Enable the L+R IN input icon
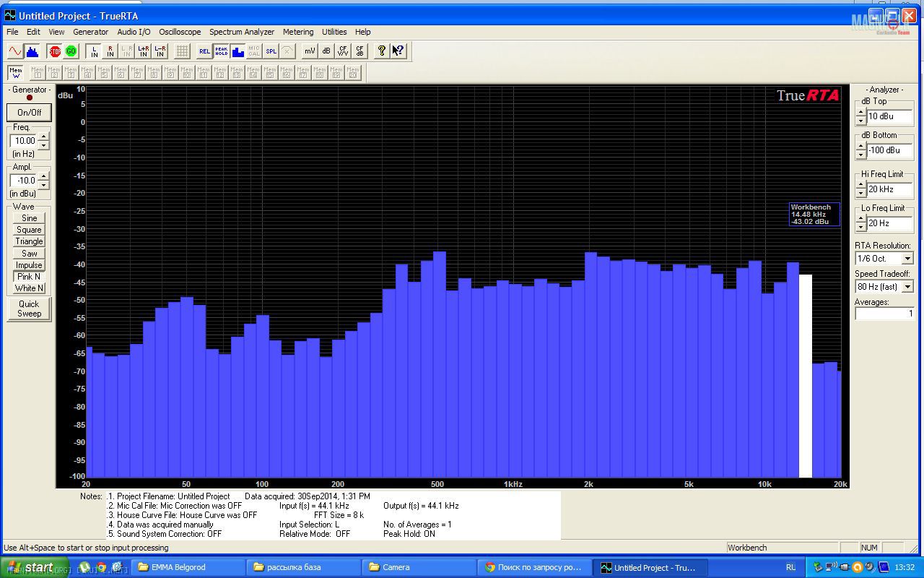The image size is (924, 578). click(143, 51)
